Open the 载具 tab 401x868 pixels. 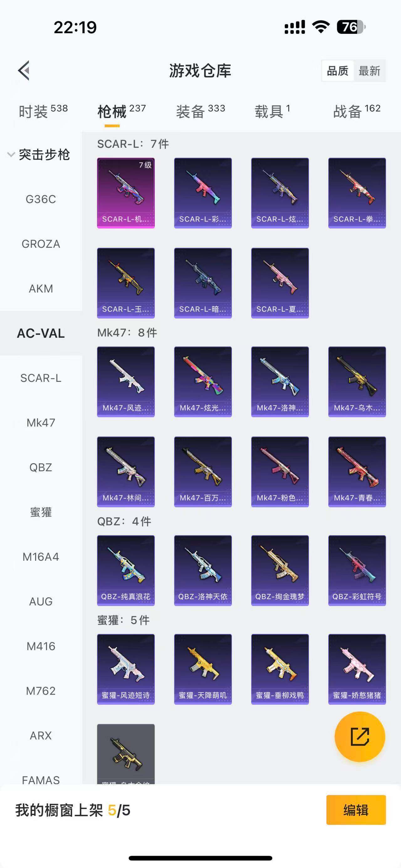tap(272, 111)
